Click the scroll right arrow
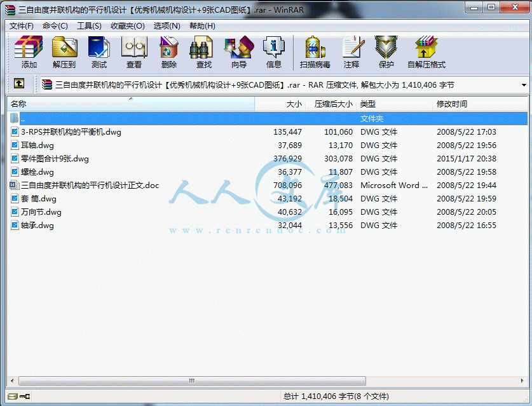The width and height of the screenshot is (532, 406). pyautogui.click(x=522, y=381)
